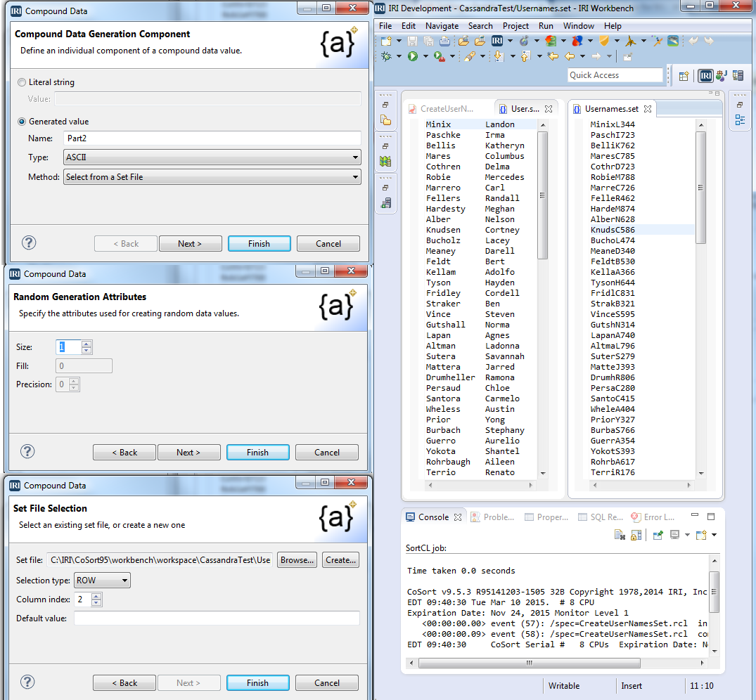This screenshot has height=700, width=756.
Task: Click Finish in Random Generation Attributes dialog
Action: pyautogui.click(x=258, y=453)
